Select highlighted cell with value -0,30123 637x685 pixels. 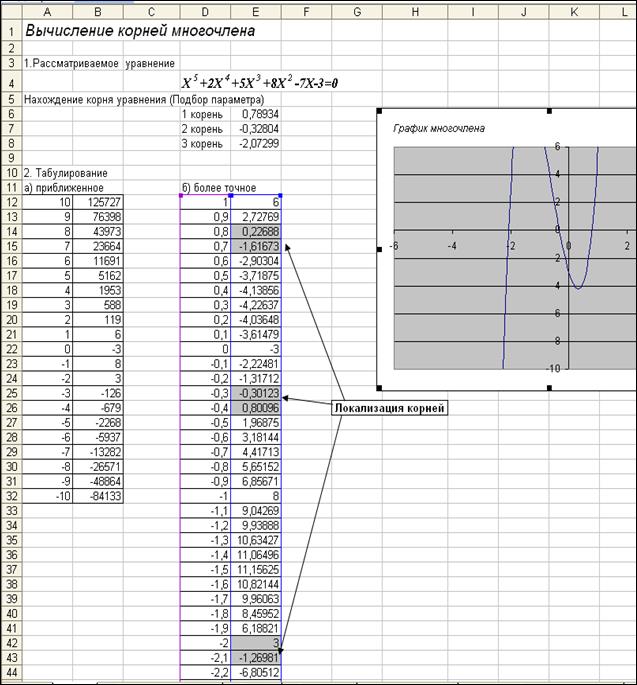(x=256, y=393)
